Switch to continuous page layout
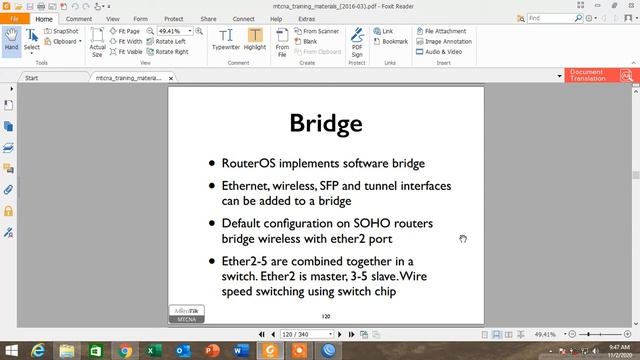This screenshot has height=360, width=640. (x=496, y=334)
